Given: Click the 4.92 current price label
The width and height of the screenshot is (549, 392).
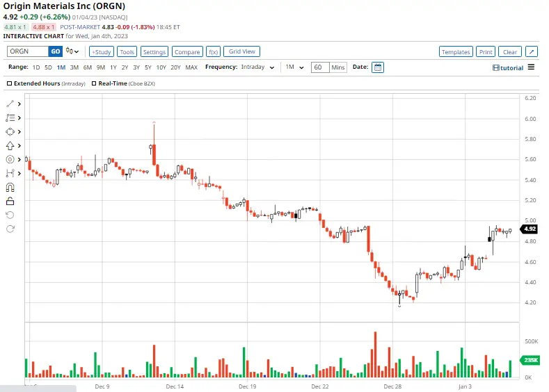Looking at the screenshot, I should 530,229.
